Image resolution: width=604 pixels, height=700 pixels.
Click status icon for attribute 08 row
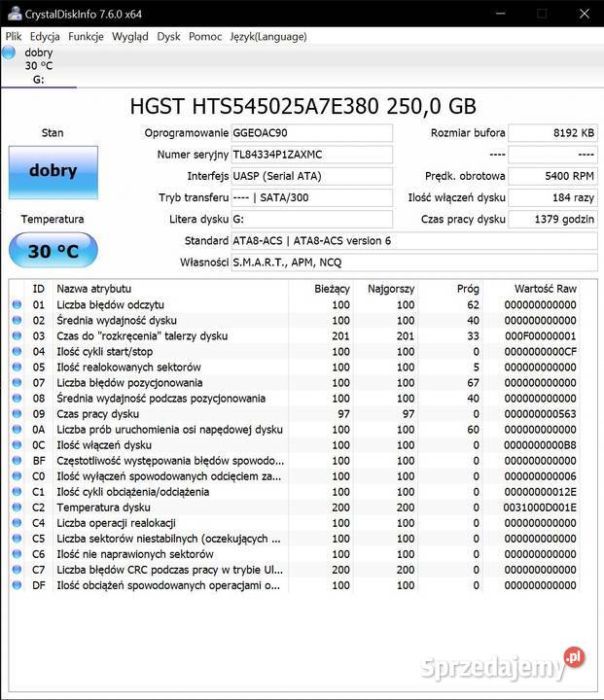[17, 399]
